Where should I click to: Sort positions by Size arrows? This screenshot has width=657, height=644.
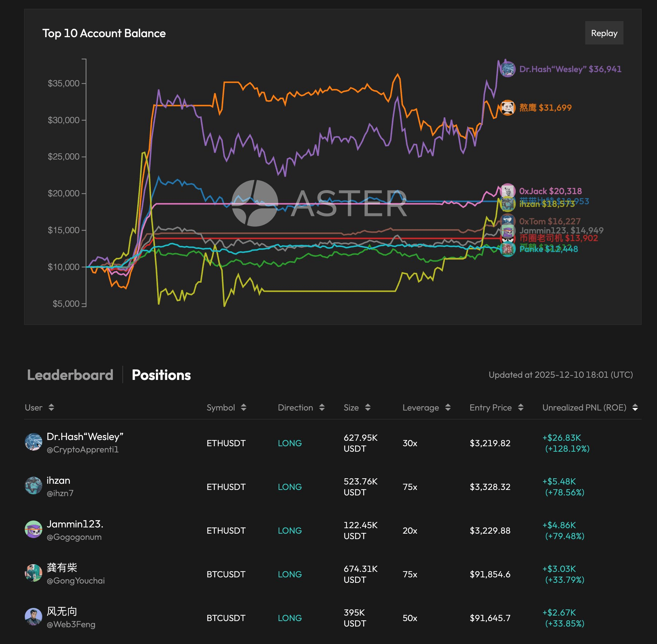[368, 408]
